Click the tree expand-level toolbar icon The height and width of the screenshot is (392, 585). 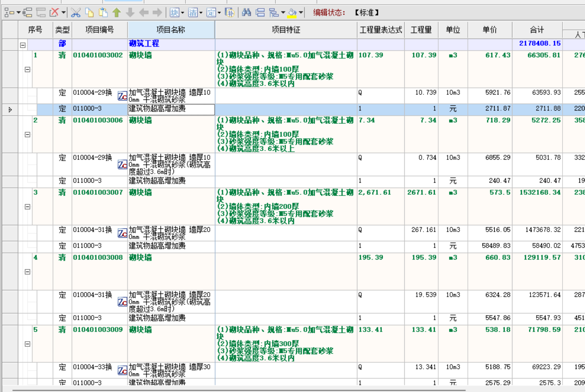(x=274, y=13)
